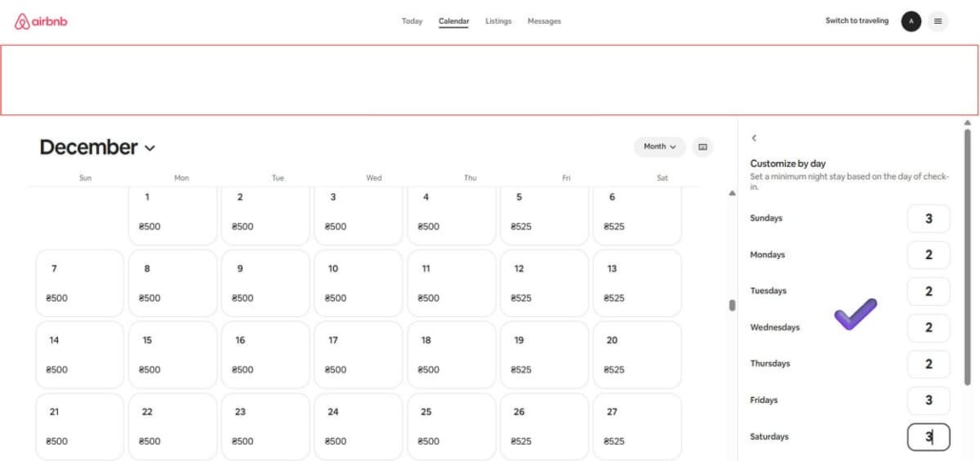Click the Saturdays label
The width and height of the screenshot is (980, 461).
[x=770, y=436]
